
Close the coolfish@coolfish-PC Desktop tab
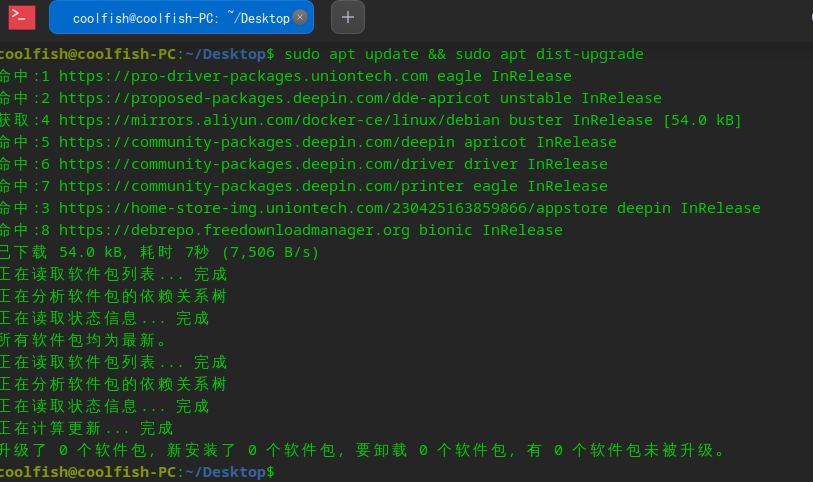pyautogui.click(x=300, y=17)
